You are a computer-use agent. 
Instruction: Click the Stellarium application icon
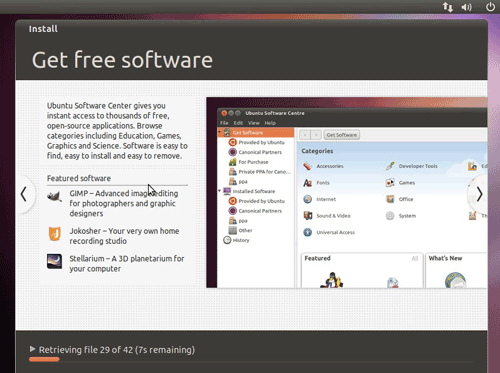[x=54, y=261]
